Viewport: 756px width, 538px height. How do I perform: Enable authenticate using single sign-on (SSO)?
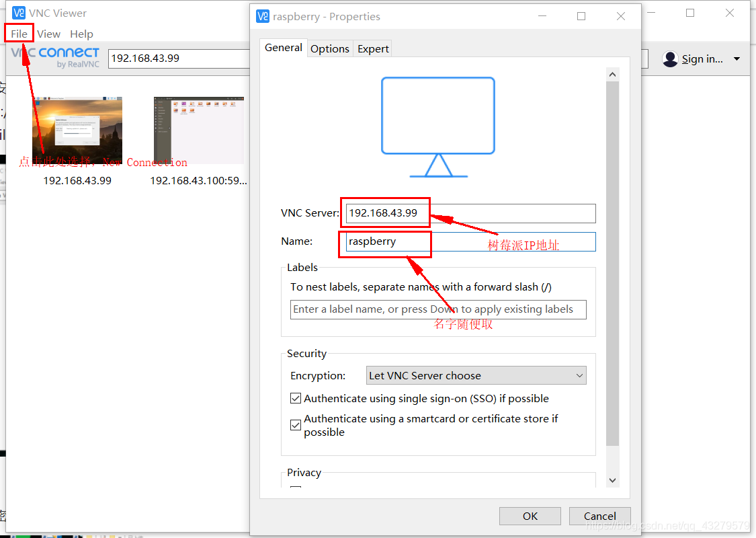point(296,398)
